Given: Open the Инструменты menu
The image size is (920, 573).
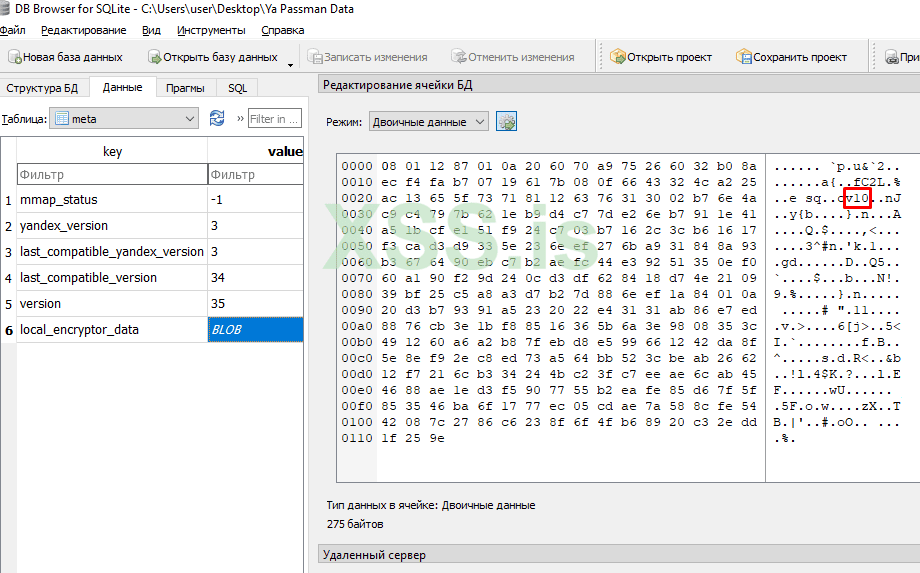Looking at the screenshot, I should (x=211, y=30).
